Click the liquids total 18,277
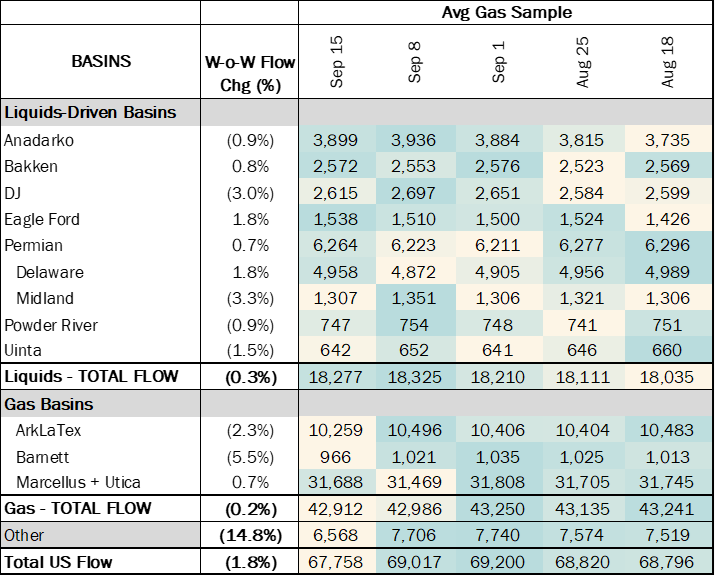This screenshot has width=715, height=576. (x=336, y=377)
